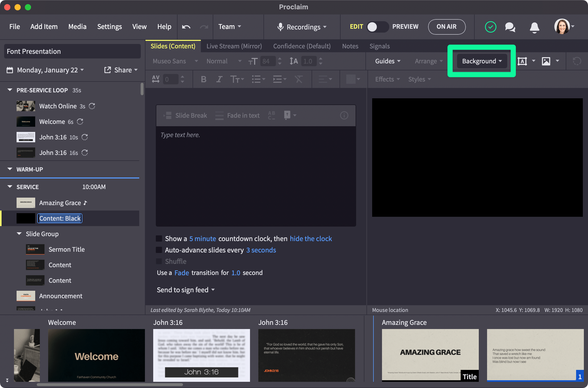Click the text alignment icon

coord(325,79)
